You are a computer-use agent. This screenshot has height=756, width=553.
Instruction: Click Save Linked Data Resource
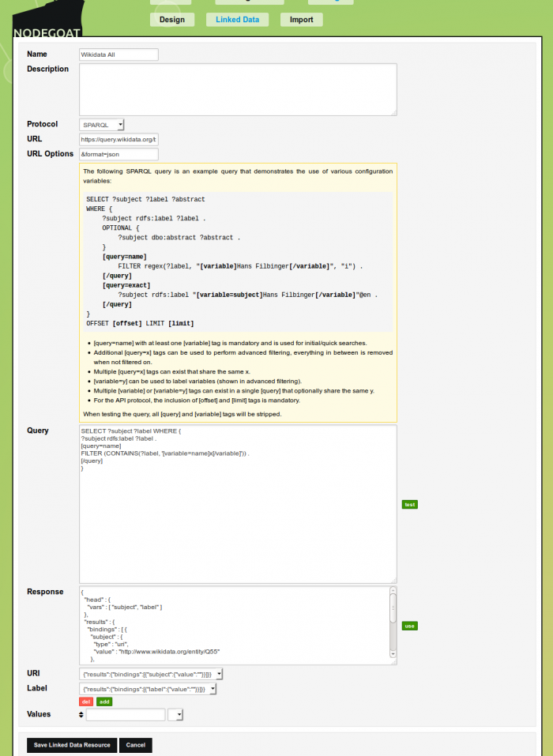(72, 745)
